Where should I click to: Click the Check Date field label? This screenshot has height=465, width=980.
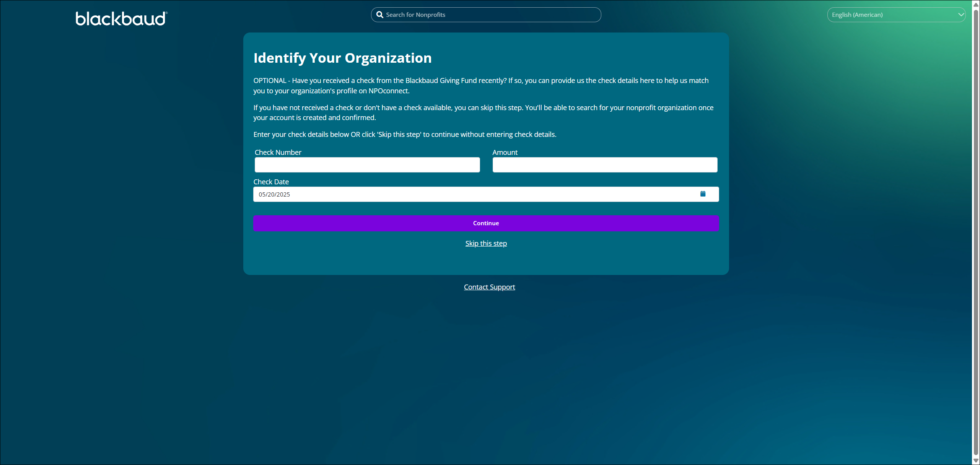pyautogui.click(x=271, y=182)
